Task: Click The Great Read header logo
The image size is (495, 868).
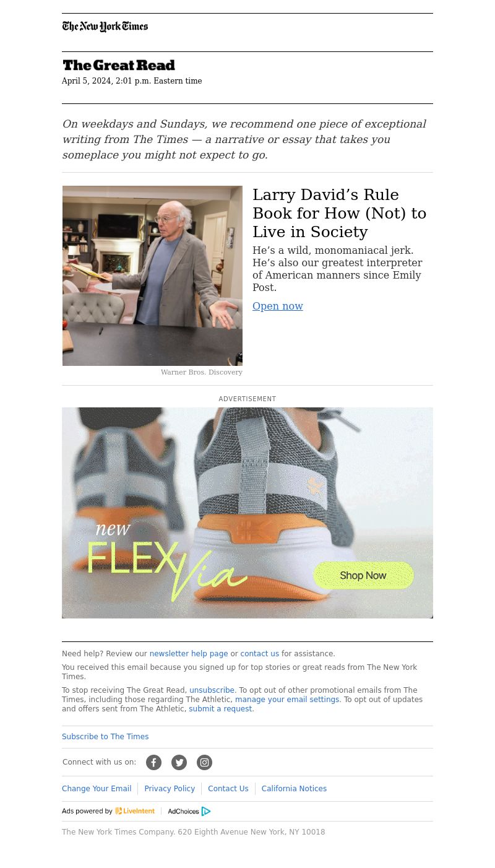Action: point(119,65)
